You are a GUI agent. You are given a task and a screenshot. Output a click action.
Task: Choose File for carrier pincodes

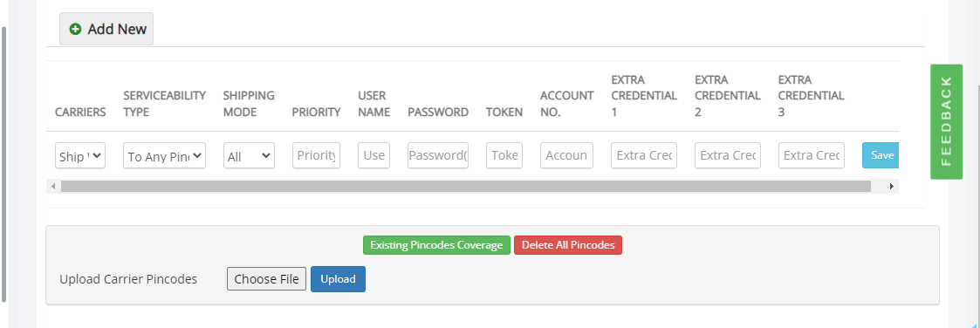(x=266, y=279)
